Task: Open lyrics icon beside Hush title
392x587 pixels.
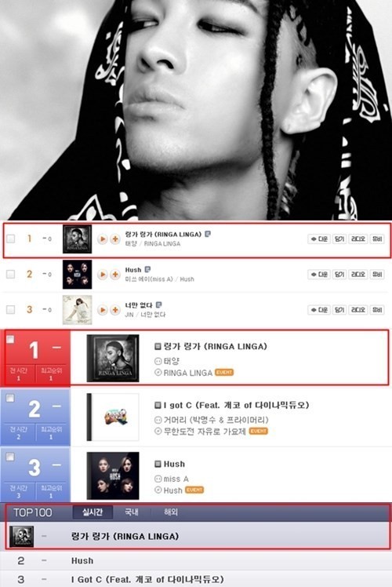Action: click(147, 269)
